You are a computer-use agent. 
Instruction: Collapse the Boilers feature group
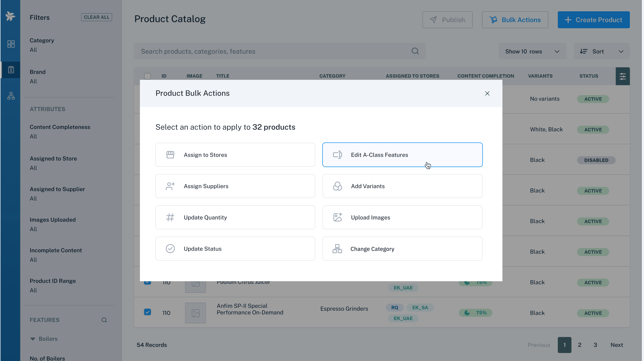(33, 339)
